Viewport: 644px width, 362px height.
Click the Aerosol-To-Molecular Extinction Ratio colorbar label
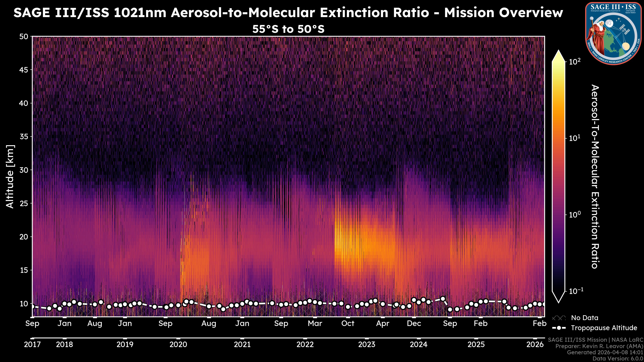[595, 176]
